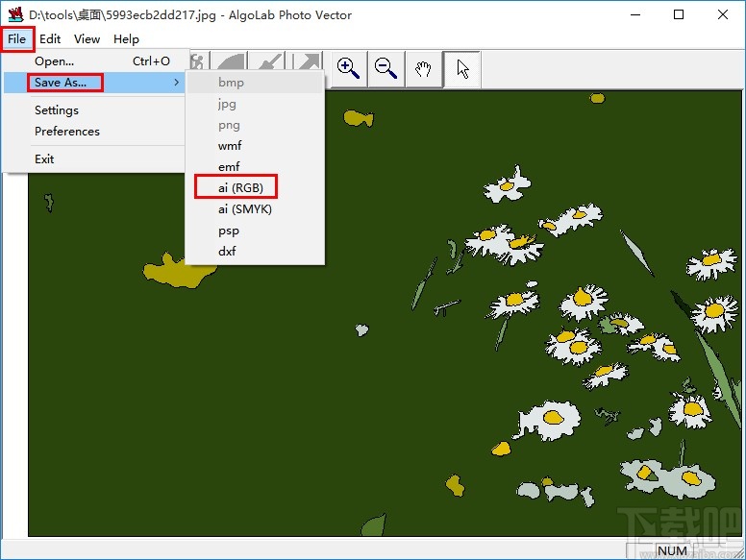Export the vector as psp
Image resolution: width=746 pixels, height=560 pixels.
click(228, 231)
